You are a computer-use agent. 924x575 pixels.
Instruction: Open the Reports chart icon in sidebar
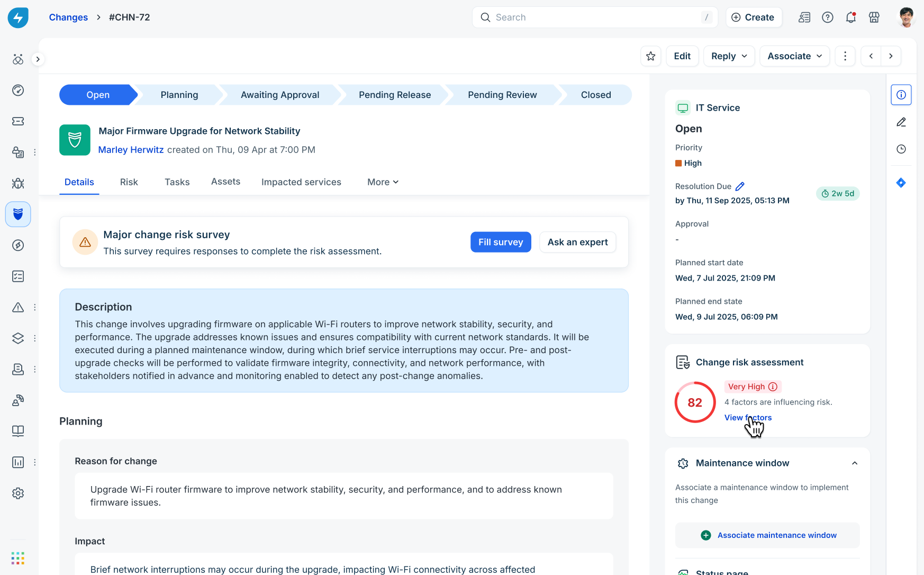pos(18,462)
